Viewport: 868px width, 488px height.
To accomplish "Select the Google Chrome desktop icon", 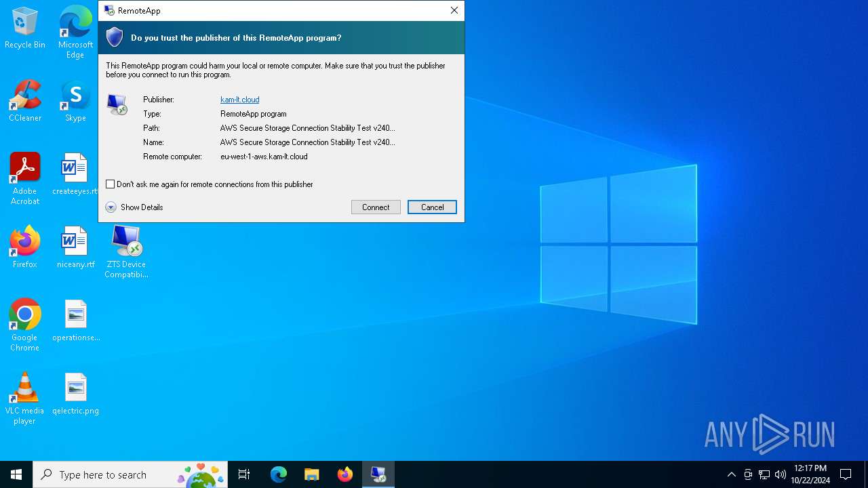I will [x=25, y=325].
